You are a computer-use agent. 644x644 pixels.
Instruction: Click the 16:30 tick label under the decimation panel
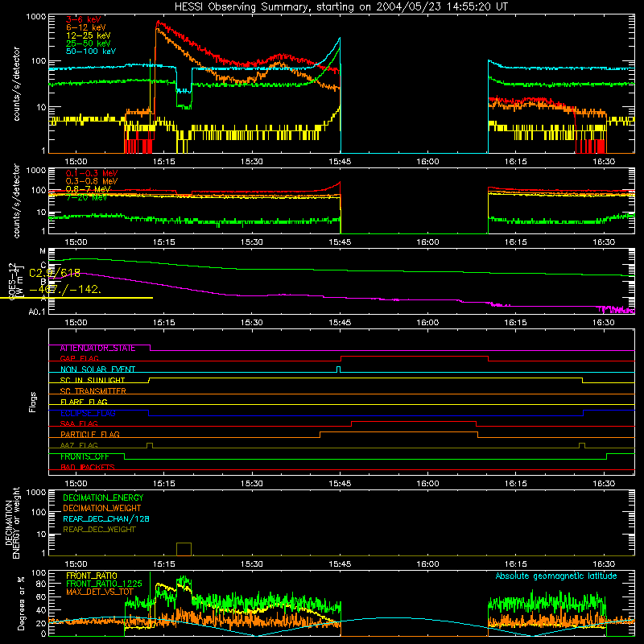point(604,564)
